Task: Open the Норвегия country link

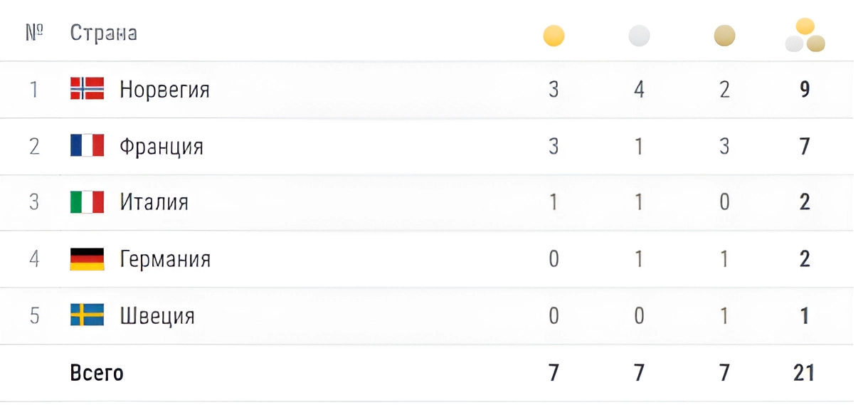Action: click(x=164, y=90)
